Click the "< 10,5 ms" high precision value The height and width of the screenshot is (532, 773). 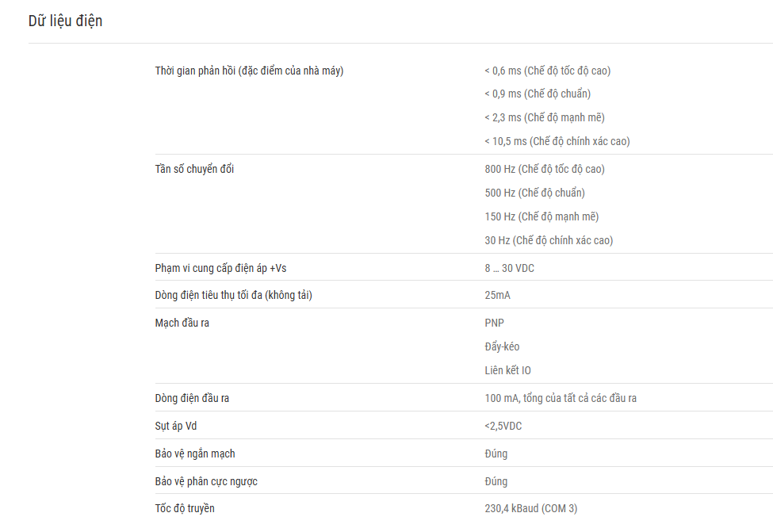[557, 141]
